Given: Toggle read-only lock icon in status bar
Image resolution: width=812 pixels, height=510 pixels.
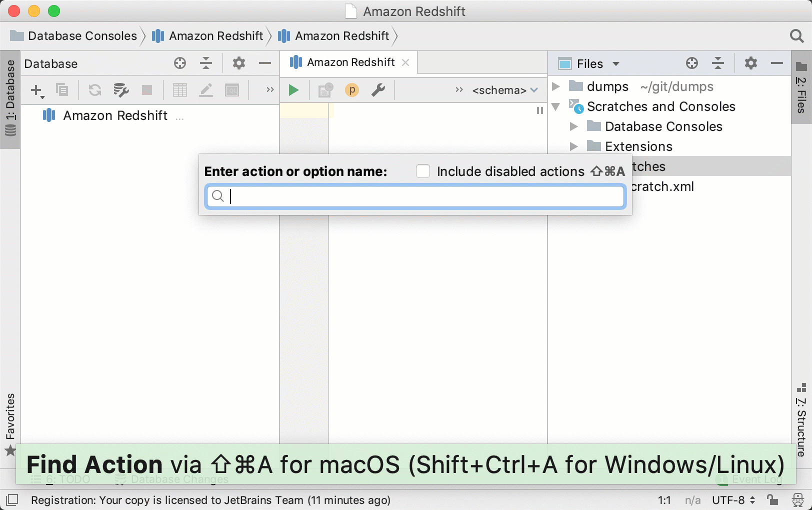Looking at the screenshot, I should [772, 500].
